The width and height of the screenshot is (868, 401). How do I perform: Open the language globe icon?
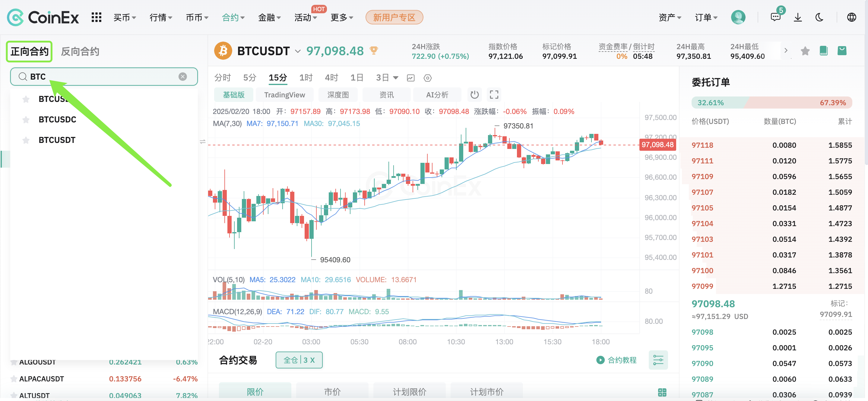851,17
